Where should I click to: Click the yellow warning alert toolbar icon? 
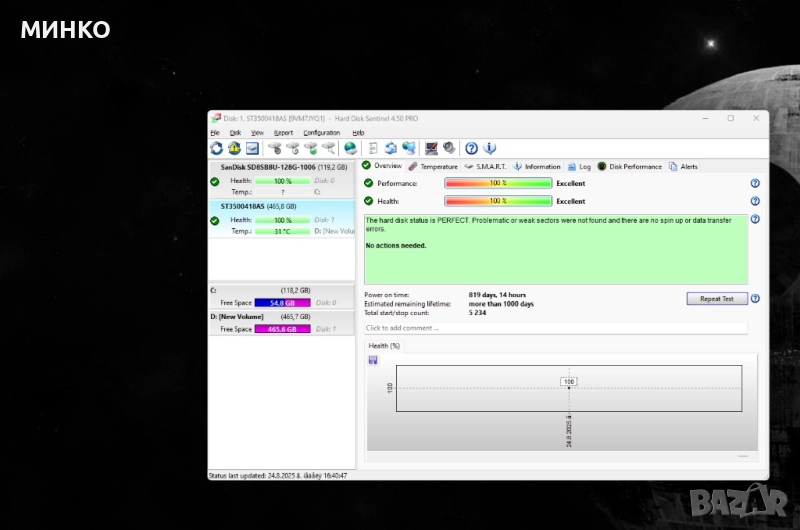(234, 149)
